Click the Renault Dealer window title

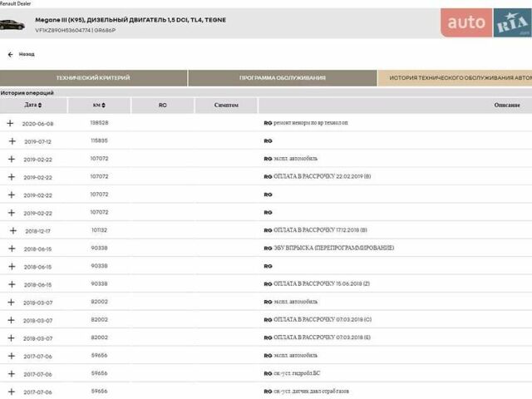[x=15, y=3]
